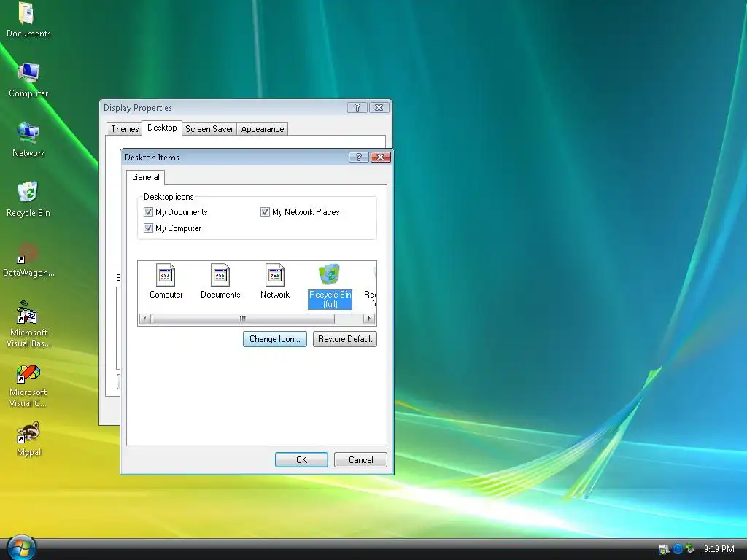The image size is (747, 560).
Task: Select the General tab in Desktop Items
Action: click(x=146, y=177)
